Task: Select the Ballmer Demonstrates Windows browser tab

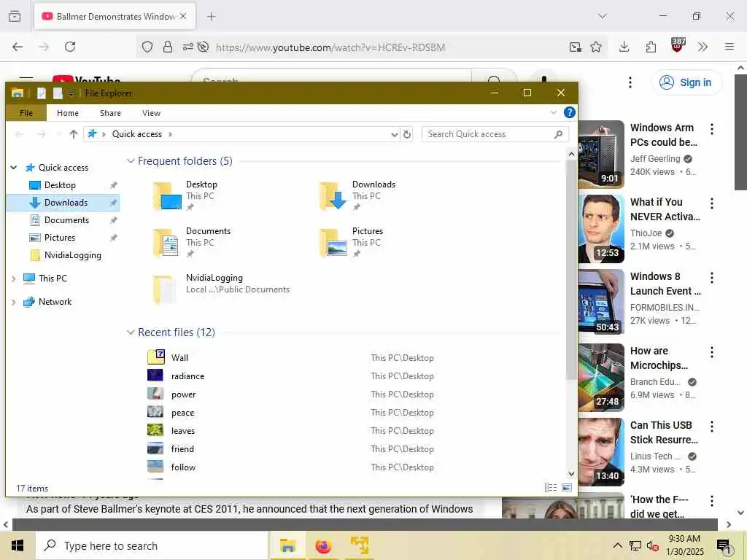Action: (x=115, y=16)
